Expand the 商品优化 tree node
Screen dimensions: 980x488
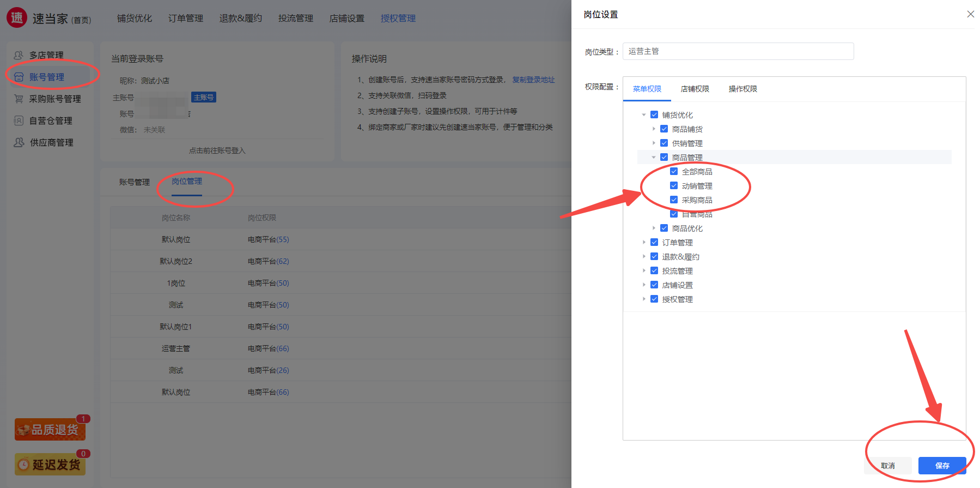654,228
